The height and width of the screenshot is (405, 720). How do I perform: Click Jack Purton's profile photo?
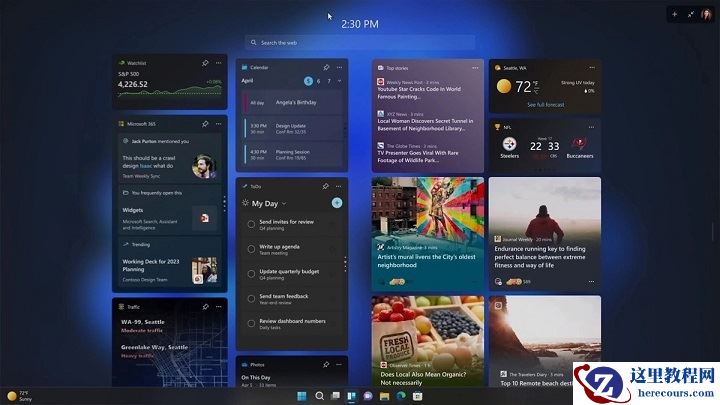point(203,167)
